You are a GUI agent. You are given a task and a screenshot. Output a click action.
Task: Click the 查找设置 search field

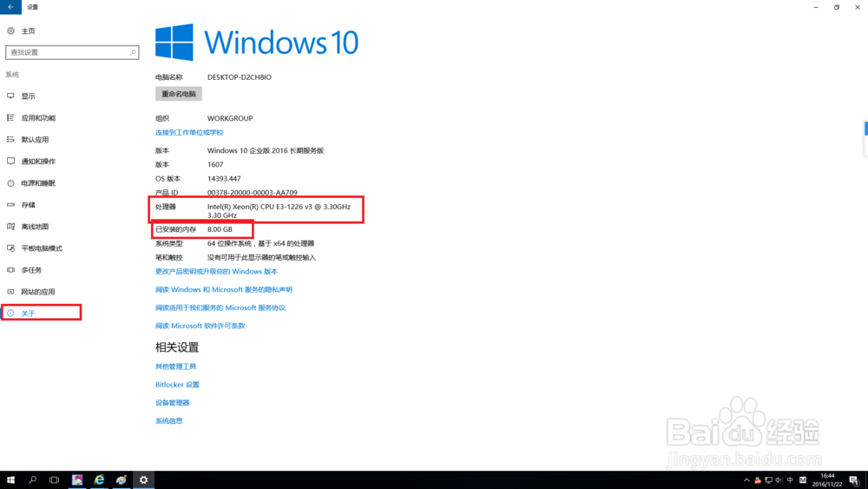tap(72, 53)
